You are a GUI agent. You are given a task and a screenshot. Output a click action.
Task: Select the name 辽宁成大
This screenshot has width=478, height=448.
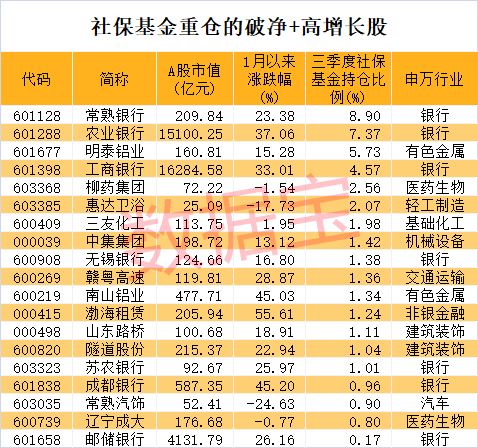[x=115, y=421]
